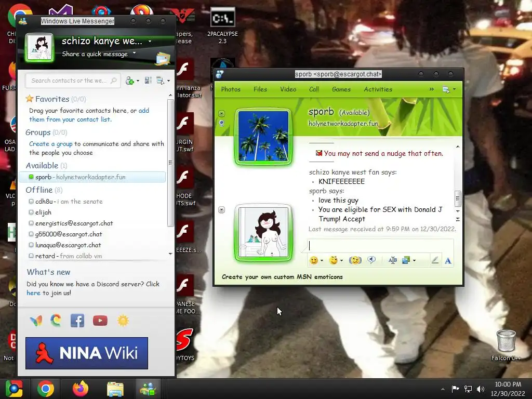The height and width of the screenshot is (399, 532).
Task: Click the Start button on the taskbar
Action: pos(14,389)
